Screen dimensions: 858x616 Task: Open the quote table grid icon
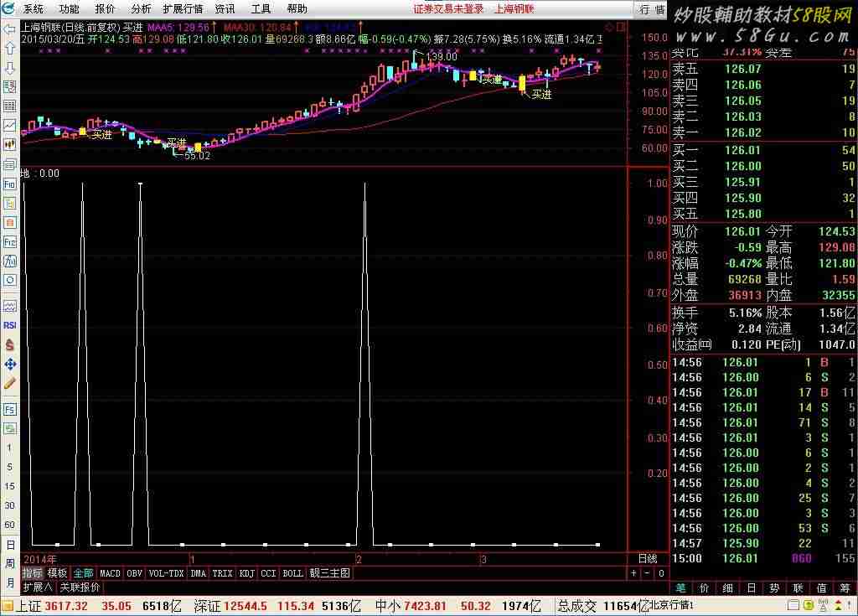pyautogui.click(x=9, y=106)
